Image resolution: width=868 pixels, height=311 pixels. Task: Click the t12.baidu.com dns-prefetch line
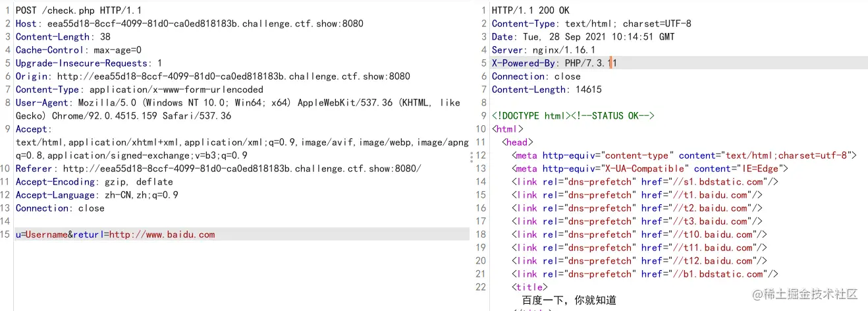639,261
